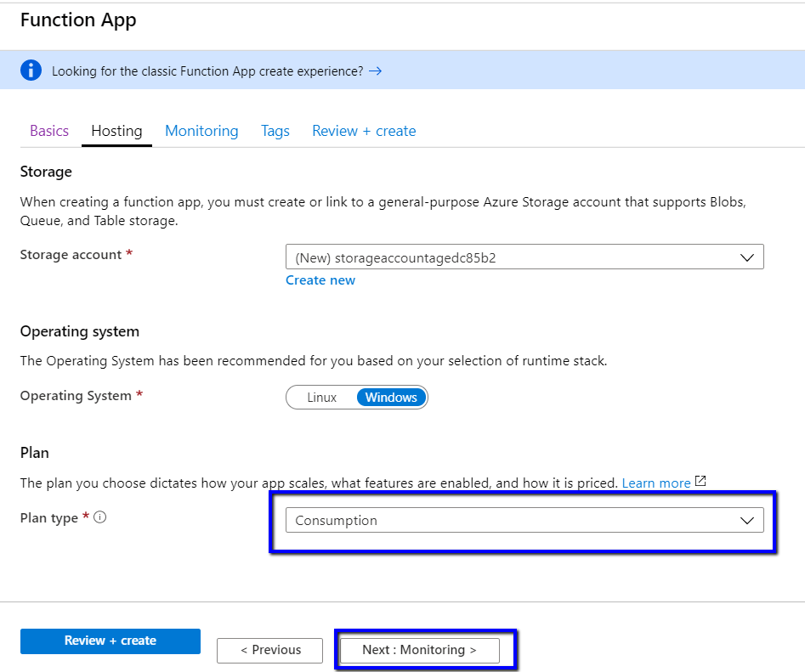
Task: Click the arrow after the classic experience text
Action: click(375, 71)
